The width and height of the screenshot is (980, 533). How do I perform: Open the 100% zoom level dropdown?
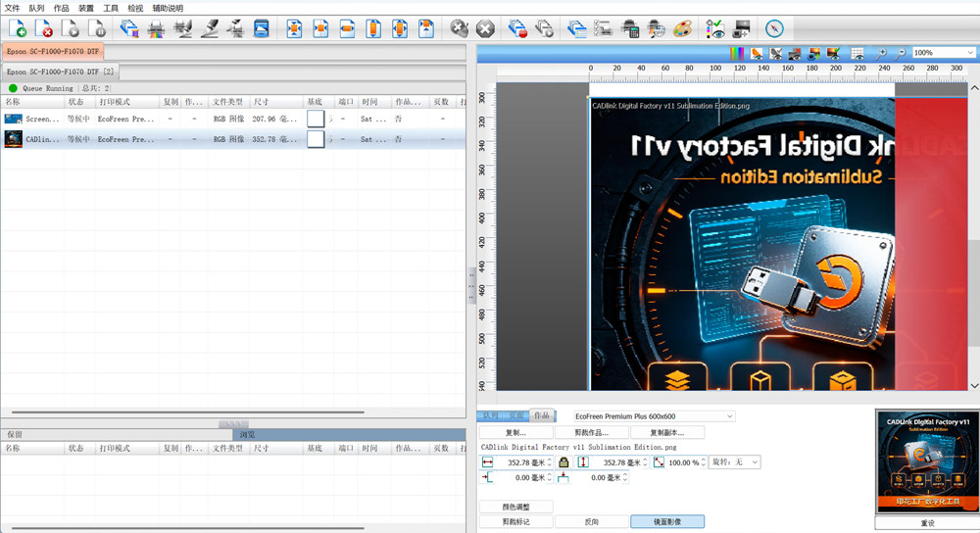coord(943,53)
